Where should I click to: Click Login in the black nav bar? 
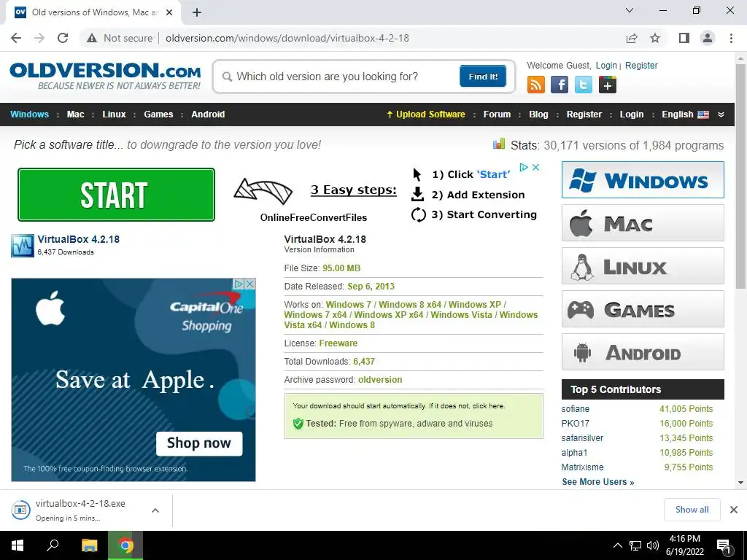[631, 114]
